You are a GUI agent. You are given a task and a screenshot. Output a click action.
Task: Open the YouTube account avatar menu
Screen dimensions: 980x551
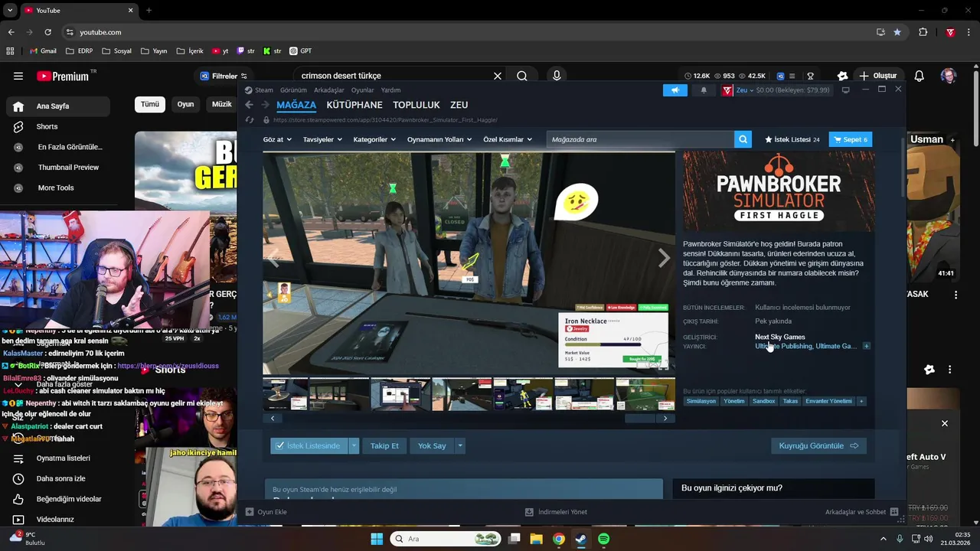click(949, 76)
